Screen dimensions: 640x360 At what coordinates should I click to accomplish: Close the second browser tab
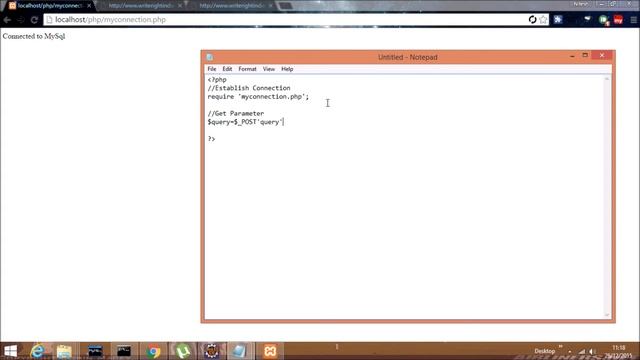[180, 6]
